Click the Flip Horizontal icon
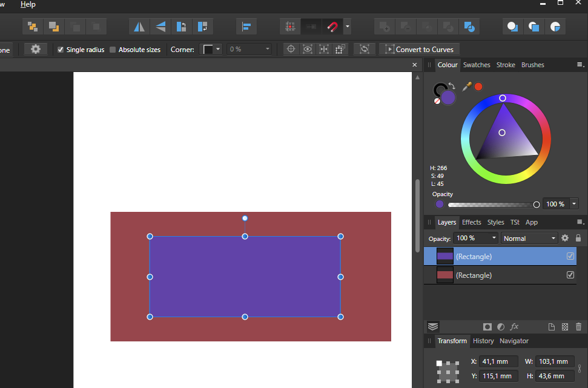 tap(139, 27)
